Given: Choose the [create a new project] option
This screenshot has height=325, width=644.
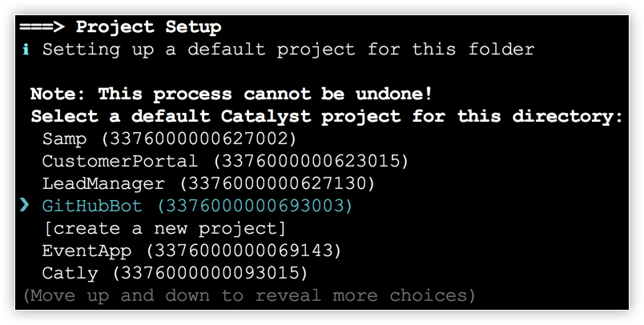Looking at the screenshot, I should [164, 229].
